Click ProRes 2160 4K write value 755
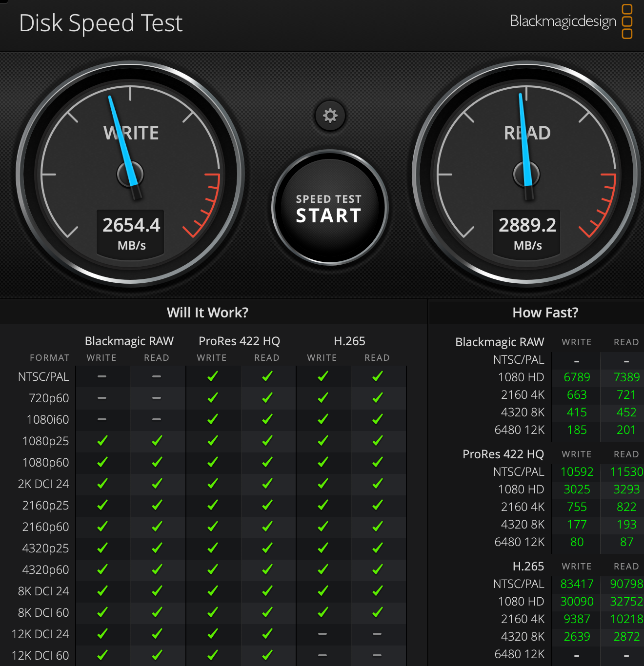Viewport: 644px width, 666px height. pyautogui.click(x=577, y=507)
